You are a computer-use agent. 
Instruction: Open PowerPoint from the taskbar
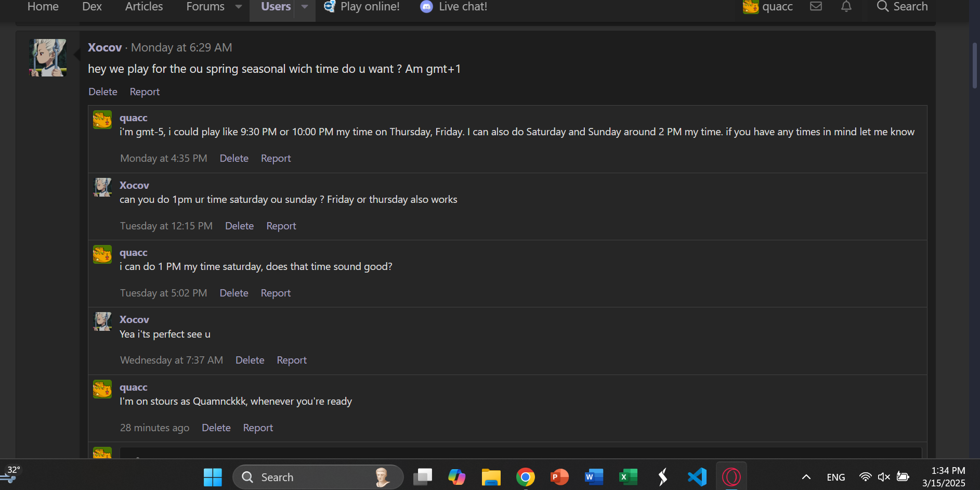(x=560, y=477)
